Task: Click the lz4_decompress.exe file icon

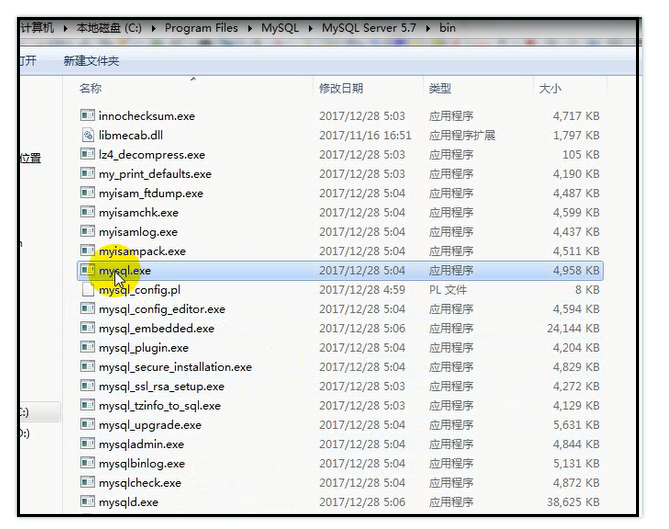Action: (87, 154)
